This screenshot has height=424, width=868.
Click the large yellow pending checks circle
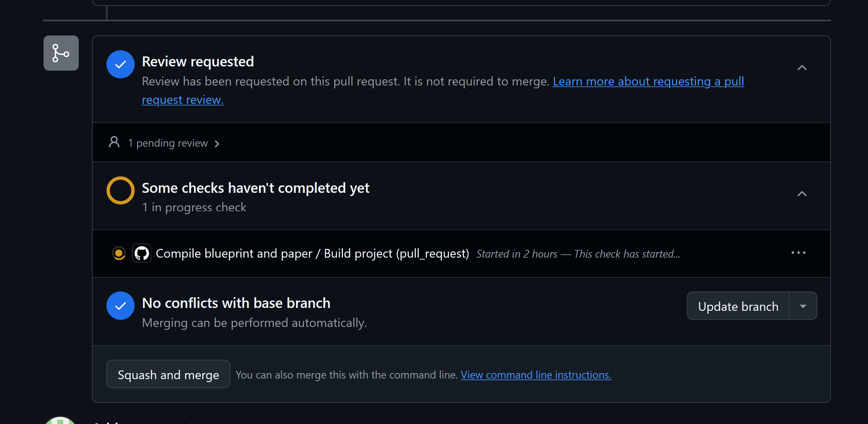[x=120, y=191]
